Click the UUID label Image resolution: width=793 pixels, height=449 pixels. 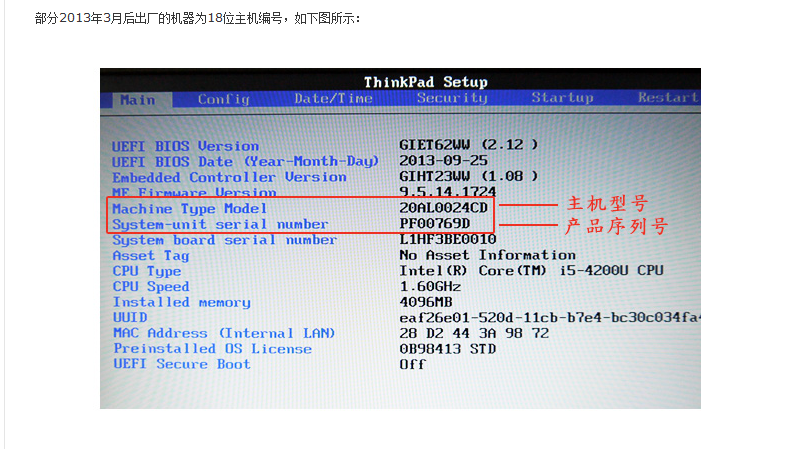click(130, 318)
